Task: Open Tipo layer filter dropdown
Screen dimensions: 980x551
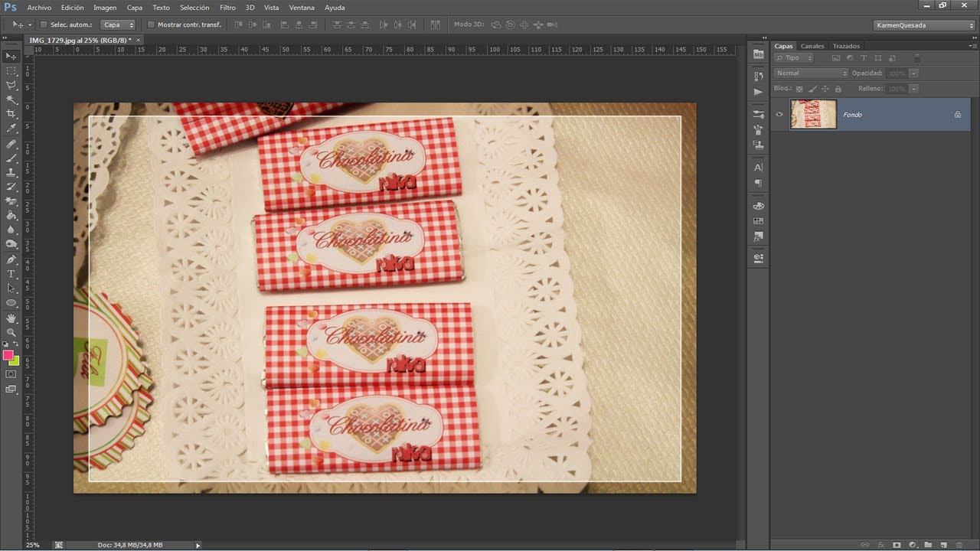Action: pos(794,58)
